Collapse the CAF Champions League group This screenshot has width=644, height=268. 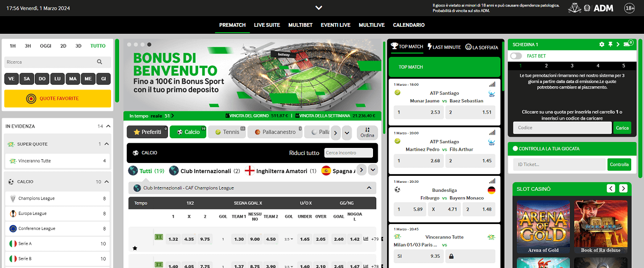tap(369, 188)
